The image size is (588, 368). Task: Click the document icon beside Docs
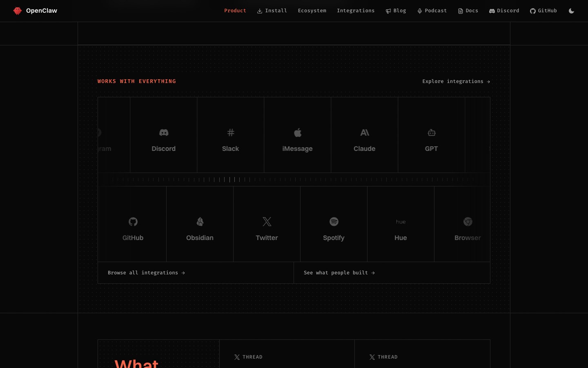461,11
